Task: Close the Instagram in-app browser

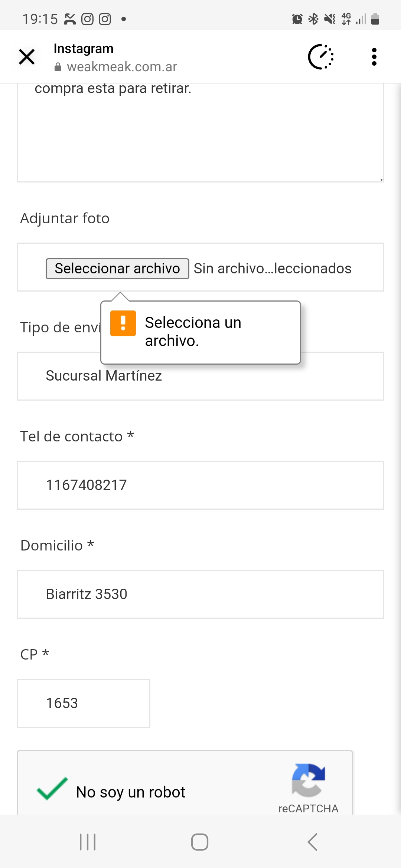Action: coord(27,57)
